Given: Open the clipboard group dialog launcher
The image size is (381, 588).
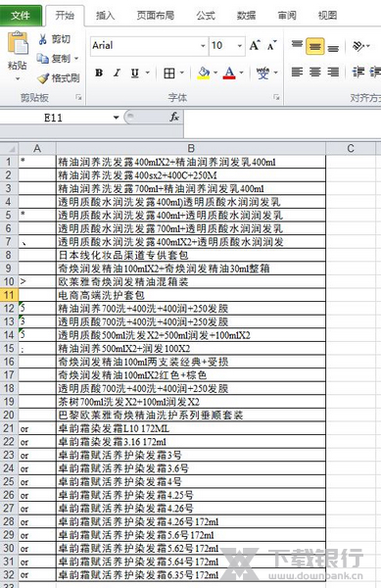Looking at the screenshot, I should [78, 97].
